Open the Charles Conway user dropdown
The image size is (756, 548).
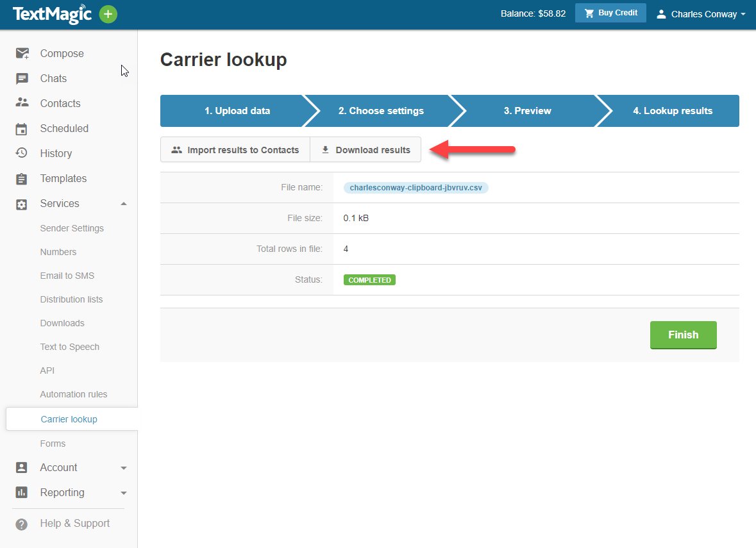coord(701,14)
